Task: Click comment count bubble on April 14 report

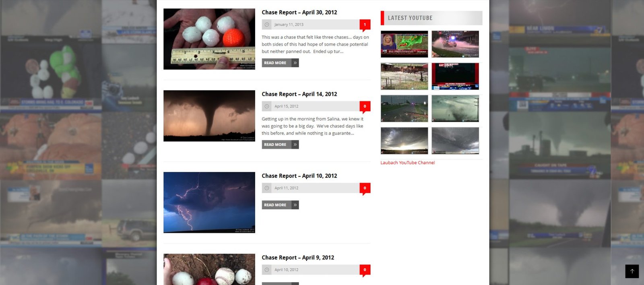Action: (365, 107)
